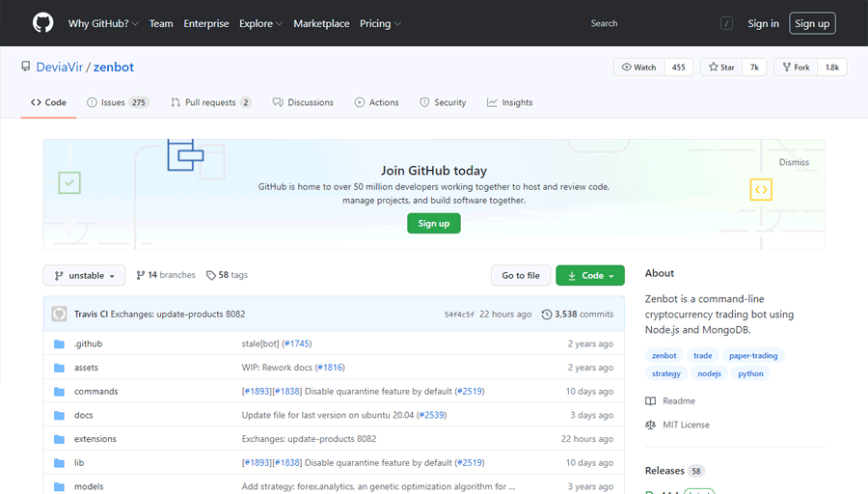Open the zenbot repository name link
Screen dimensions: 868x494
coord(114,67)
